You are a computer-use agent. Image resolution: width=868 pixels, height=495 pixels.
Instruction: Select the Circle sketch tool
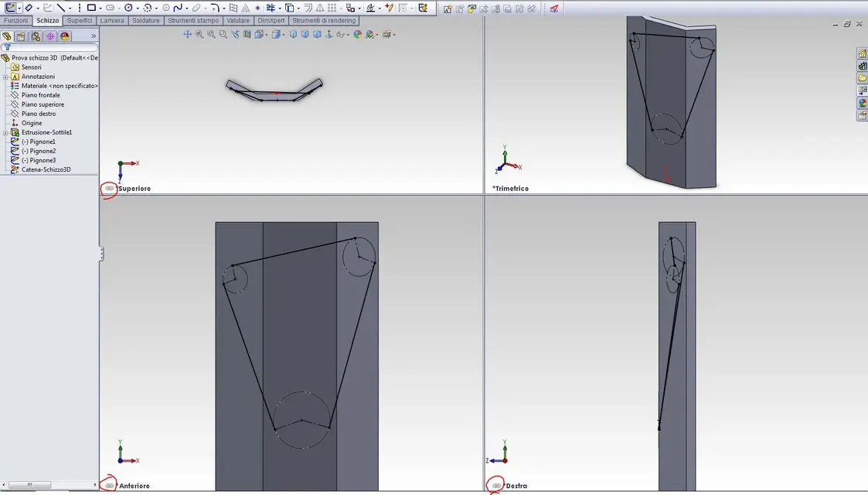[x=128, y=9]
